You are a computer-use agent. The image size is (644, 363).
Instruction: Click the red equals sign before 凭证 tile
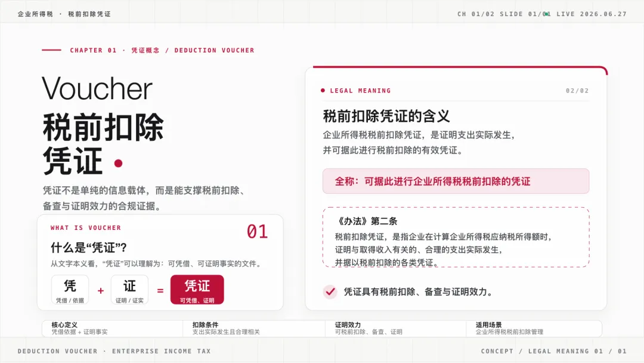point(160,291)
